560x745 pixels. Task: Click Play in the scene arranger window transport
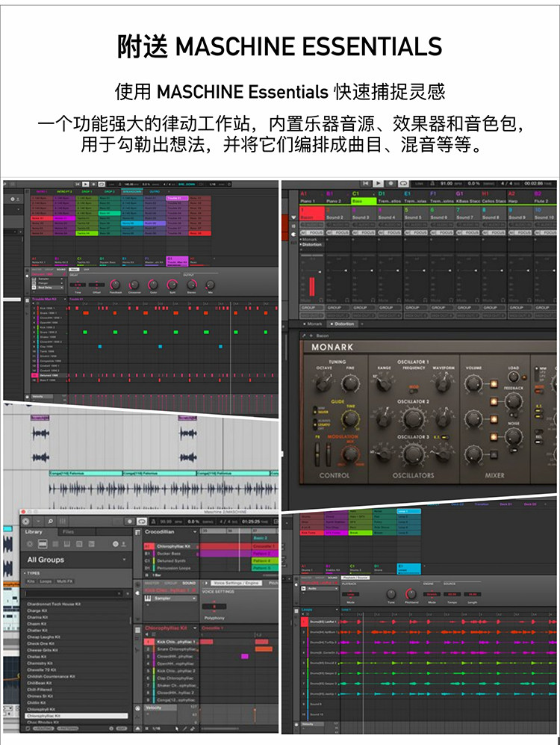(85, 184)
